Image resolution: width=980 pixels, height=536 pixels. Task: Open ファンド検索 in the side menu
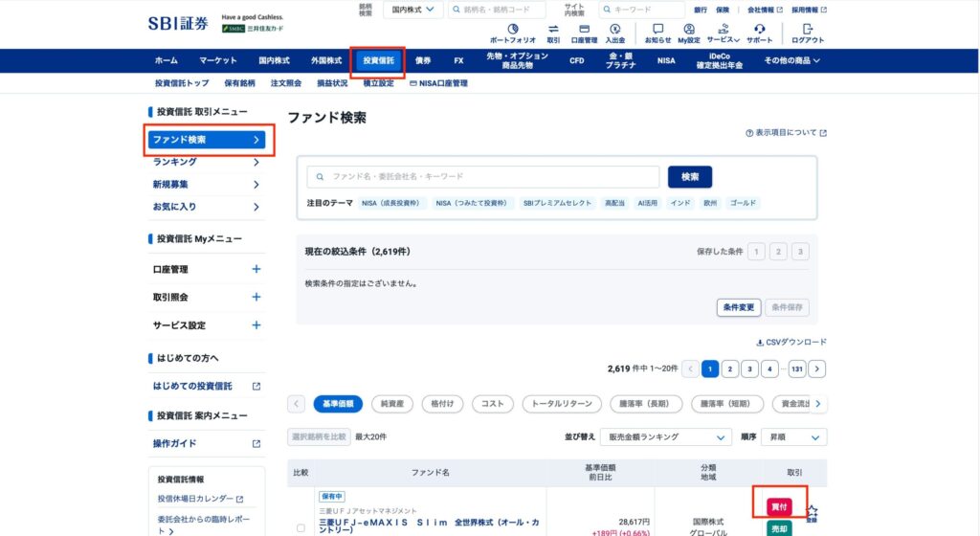pos(207,140)
